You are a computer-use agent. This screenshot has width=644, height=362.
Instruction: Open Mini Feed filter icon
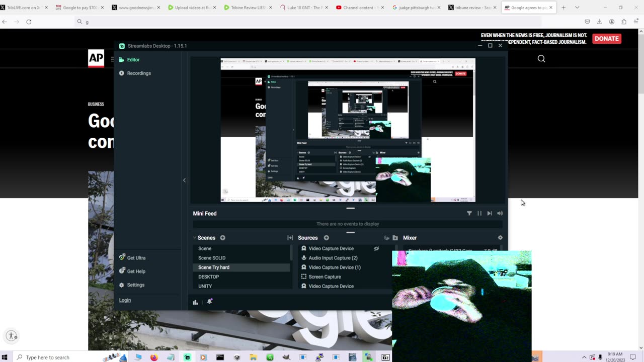[469, 213]
